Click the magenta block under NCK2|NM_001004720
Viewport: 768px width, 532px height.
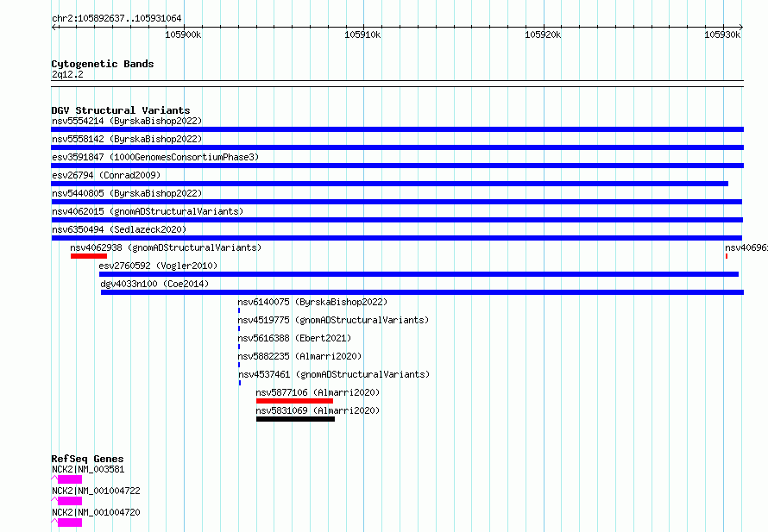70,523
